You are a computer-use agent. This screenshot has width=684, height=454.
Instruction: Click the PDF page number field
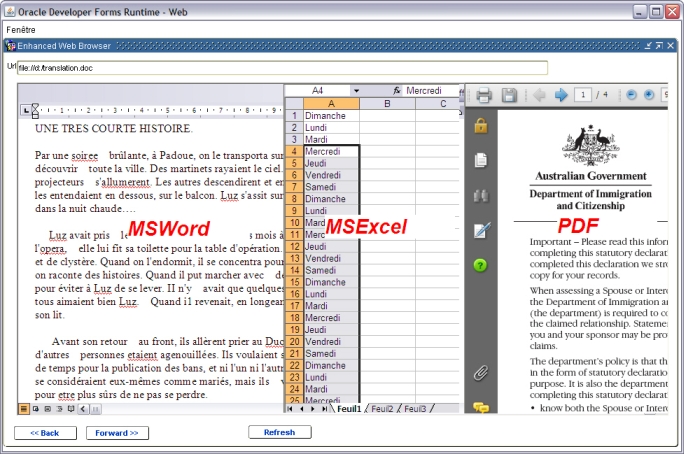(583, 95)
